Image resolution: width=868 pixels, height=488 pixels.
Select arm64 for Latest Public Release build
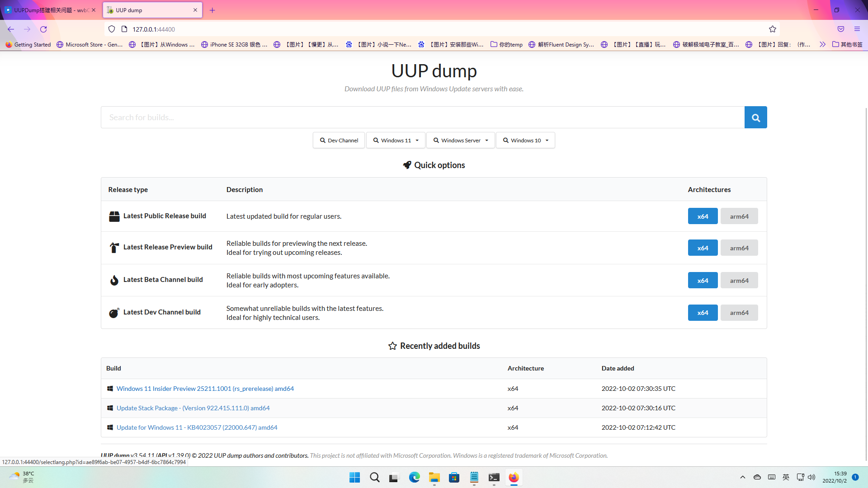739,216
